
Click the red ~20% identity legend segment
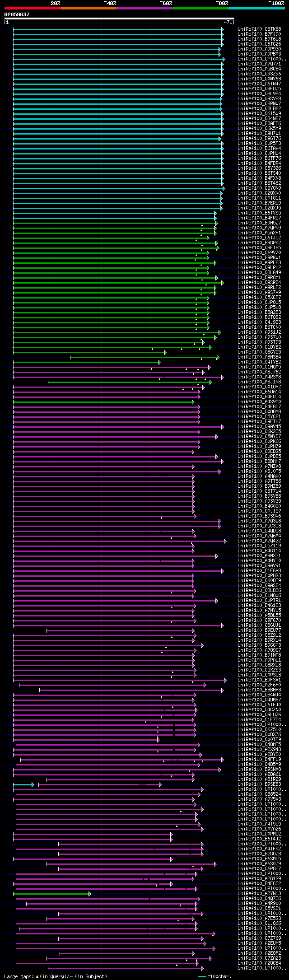(32, 8)
